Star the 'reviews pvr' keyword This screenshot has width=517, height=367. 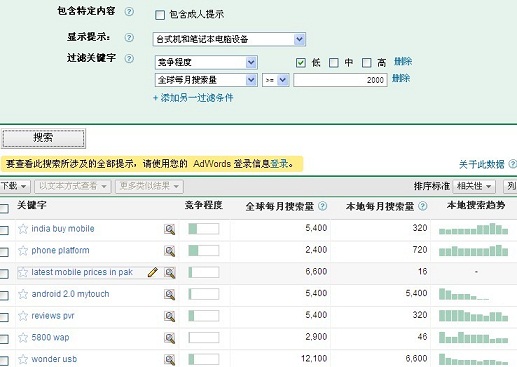[x=23, y=316]
